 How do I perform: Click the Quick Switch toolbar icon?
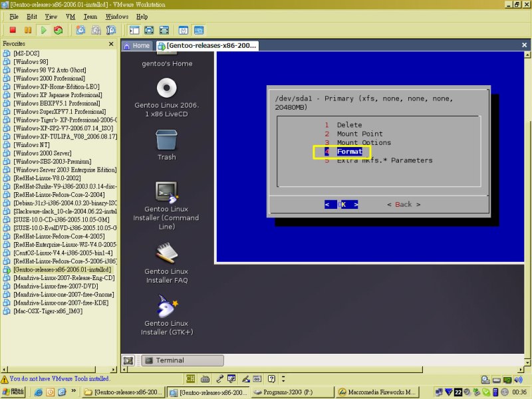pos(164,30)
